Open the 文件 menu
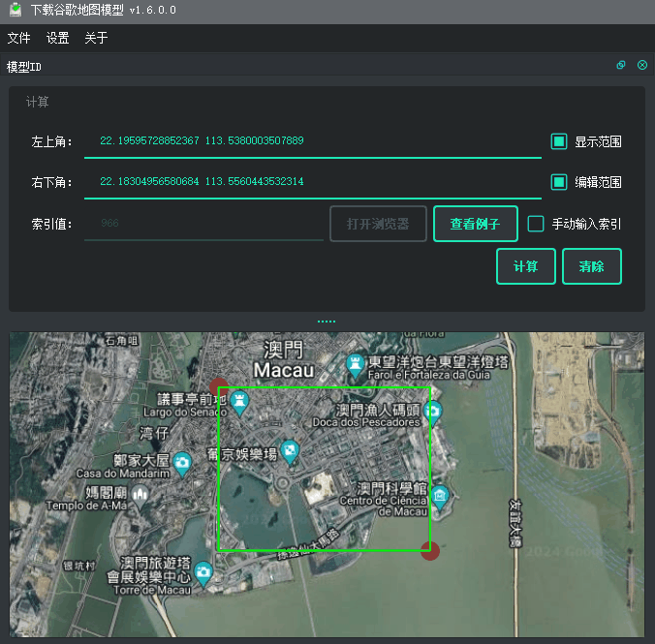 [18, 38]
